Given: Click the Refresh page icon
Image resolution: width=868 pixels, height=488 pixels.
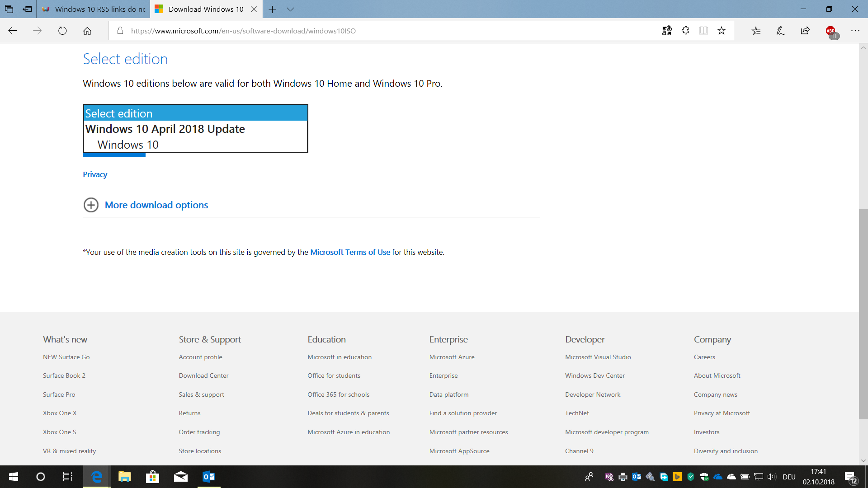Looking at the screenshot, I should [x=62, y=31].
